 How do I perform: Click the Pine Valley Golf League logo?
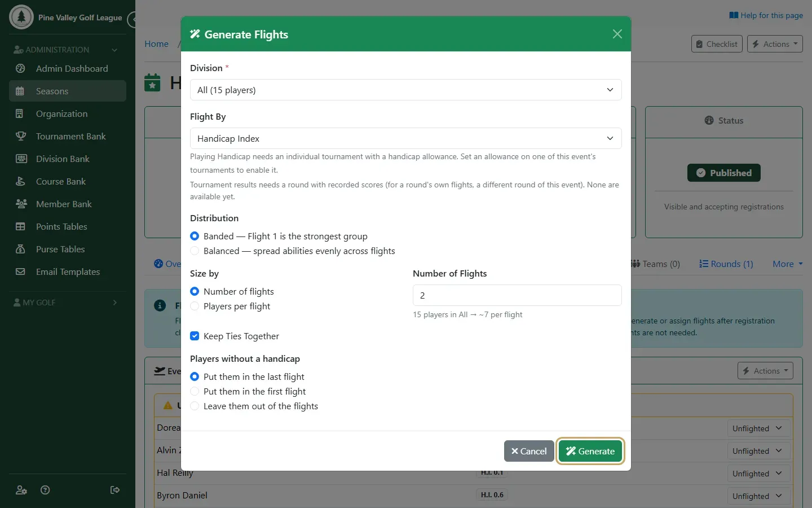coord(21,17)
